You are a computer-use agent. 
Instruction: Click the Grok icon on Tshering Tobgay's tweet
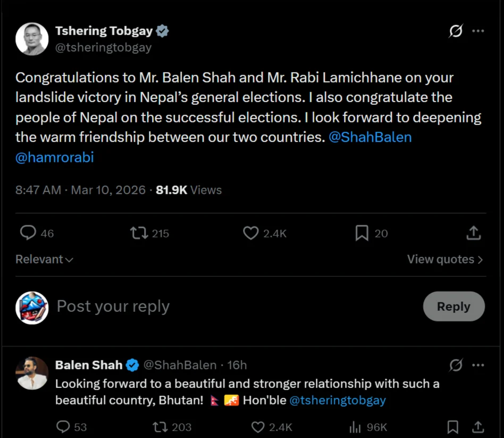pyautogui.click(x=455, y=31)
